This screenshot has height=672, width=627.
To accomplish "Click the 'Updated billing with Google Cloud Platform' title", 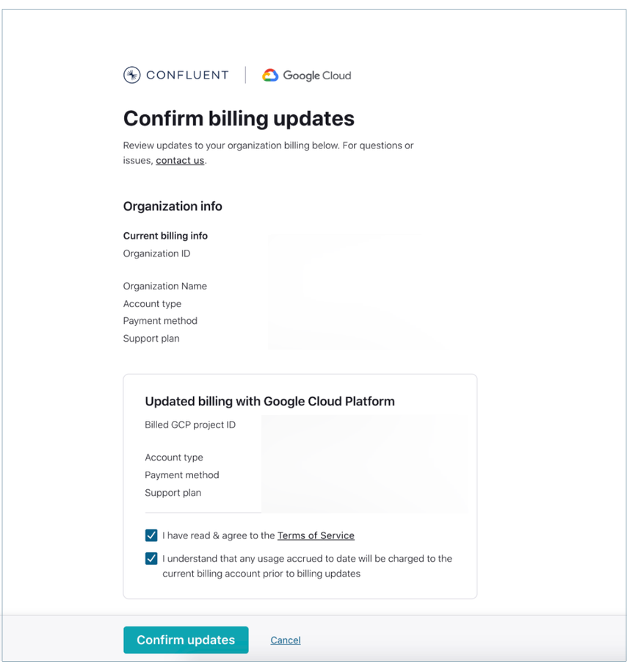I will [x=270, y=401].
